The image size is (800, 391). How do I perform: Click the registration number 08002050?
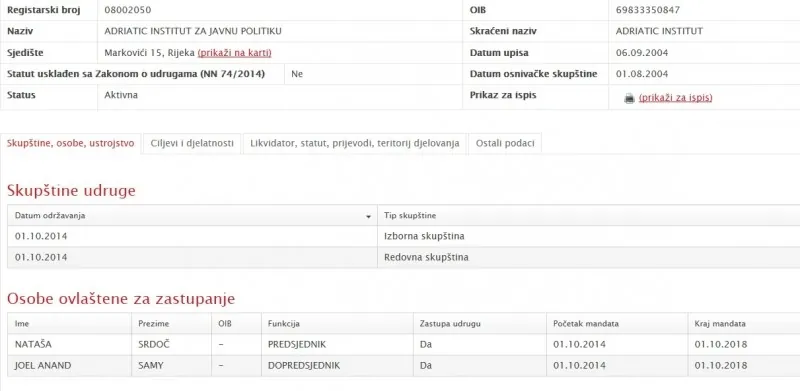pyautogui.click(x=128, y=10)
